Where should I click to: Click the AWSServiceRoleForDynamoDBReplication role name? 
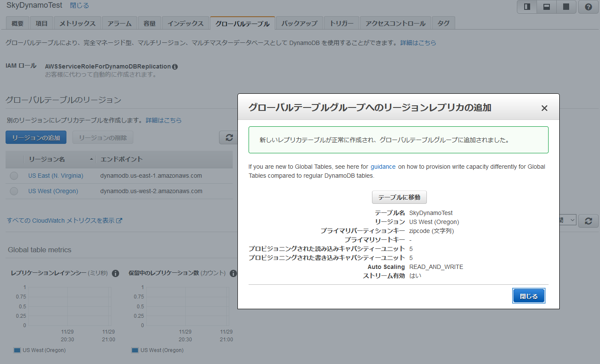coord(108,67)
